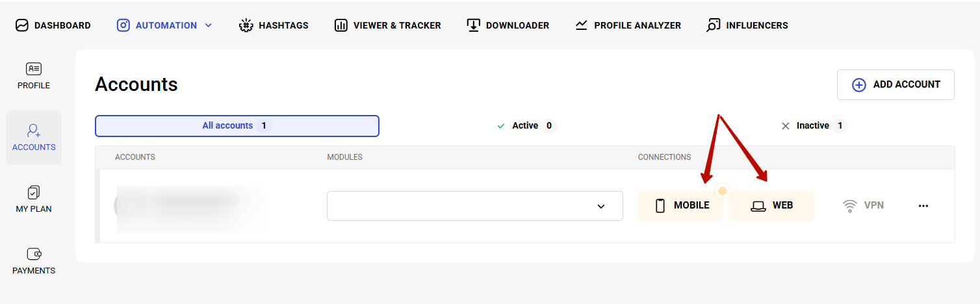
Task: Click the Add Account button
Action: tap(896, 84)
